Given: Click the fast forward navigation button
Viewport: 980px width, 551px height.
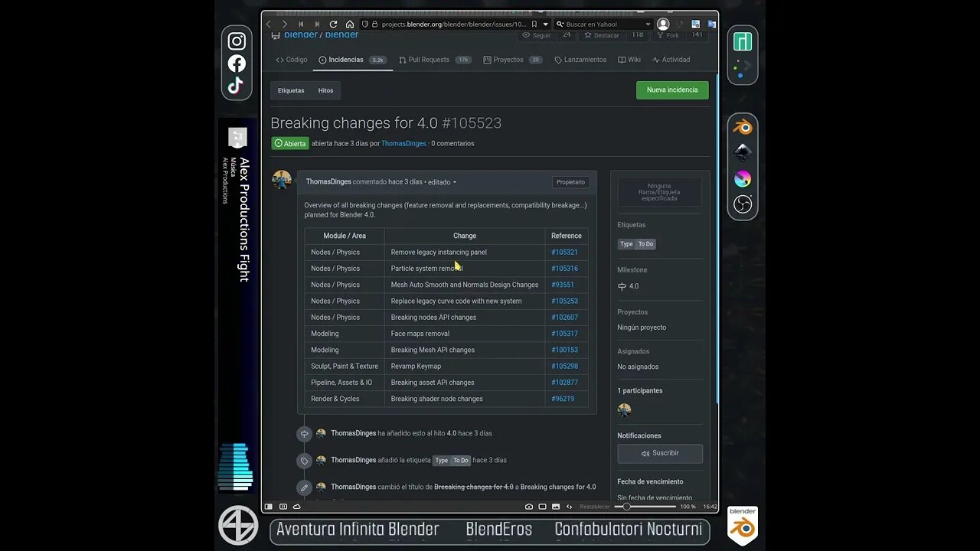Looking at the screenshot, I should tap(317, 24).
